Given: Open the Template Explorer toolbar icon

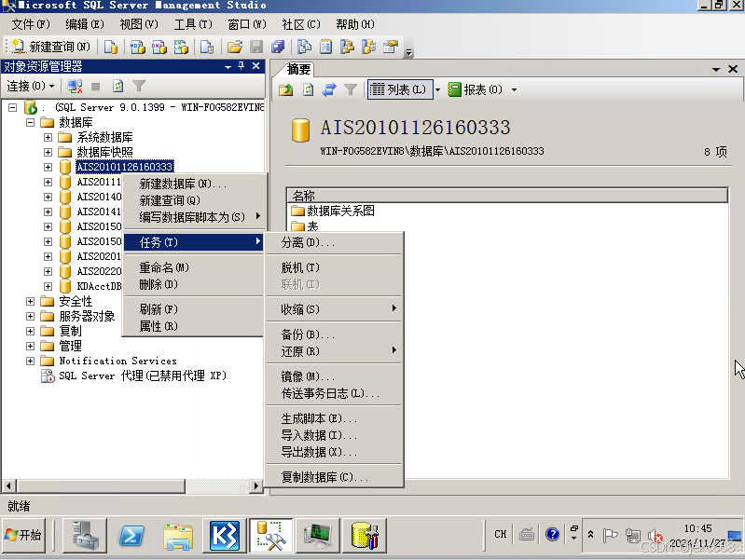Looking at the screenshot, I should (368, 47).
